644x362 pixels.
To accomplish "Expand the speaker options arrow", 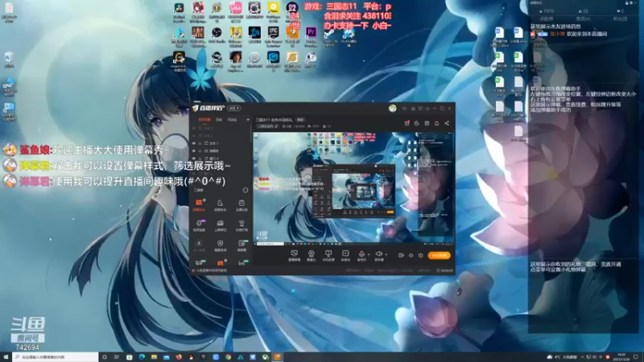I will [x=386, y=254].
